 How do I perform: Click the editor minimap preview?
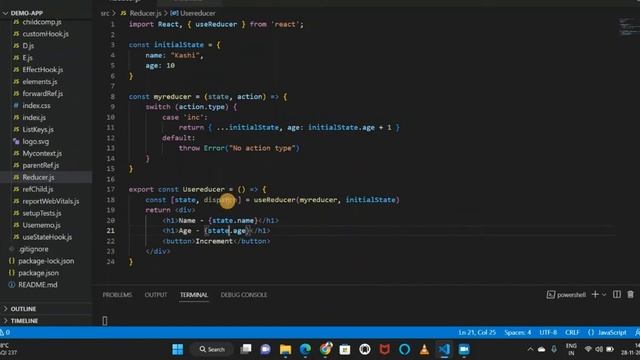[628, 27]
